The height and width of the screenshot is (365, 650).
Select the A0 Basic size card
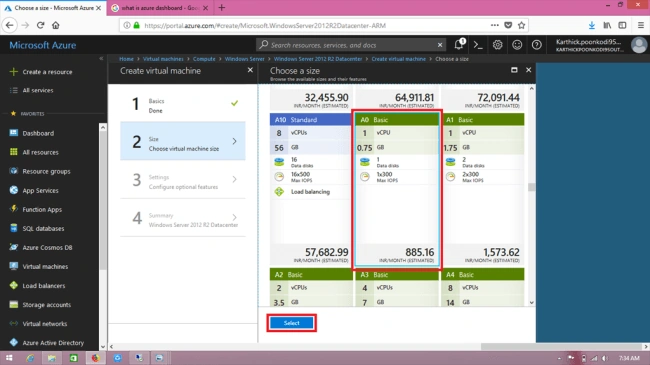tap(397, 190)
